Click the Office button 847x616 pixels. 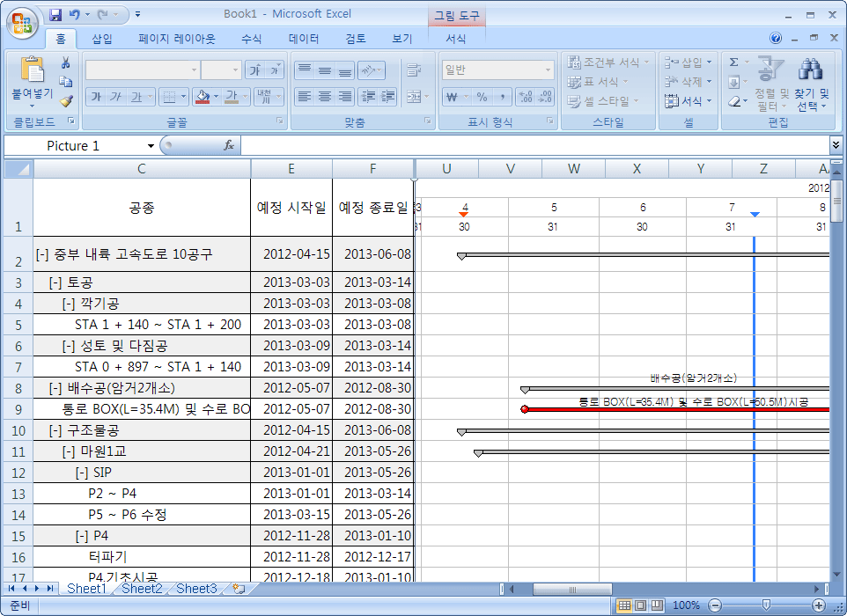coord(23,22)
